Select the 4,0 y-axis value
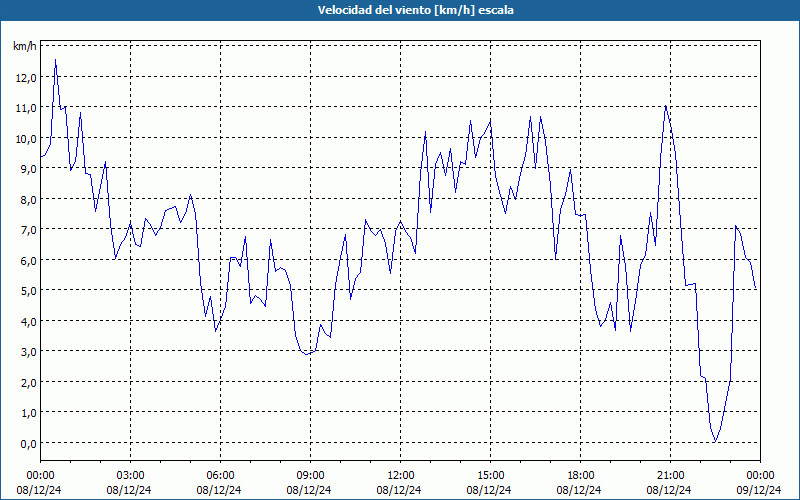The image size is (800, 500). (29, 321)
